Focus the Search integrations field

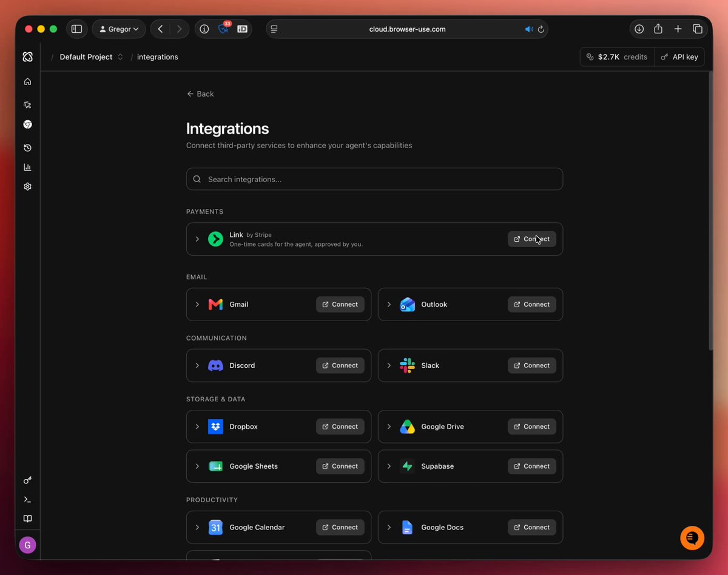point(374,179)
